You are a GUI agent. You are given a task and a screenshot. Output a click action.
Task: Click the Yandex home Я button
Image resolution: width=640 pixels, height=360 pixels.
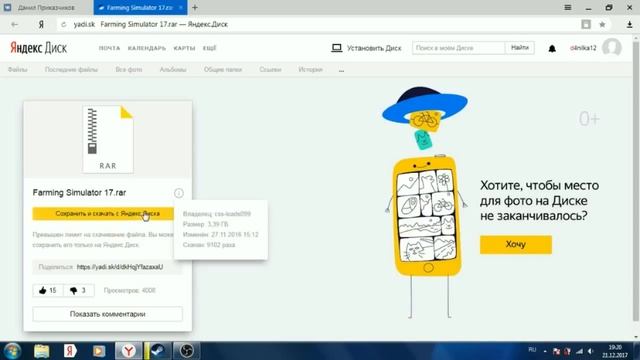point(41,24)
